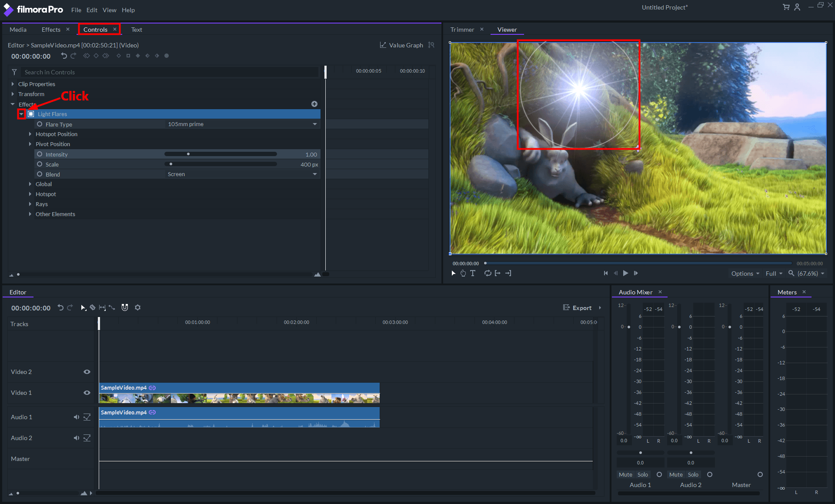Select the Slice tool in the Editor
This screenshot has height=504, width=835.
point(93,307)
